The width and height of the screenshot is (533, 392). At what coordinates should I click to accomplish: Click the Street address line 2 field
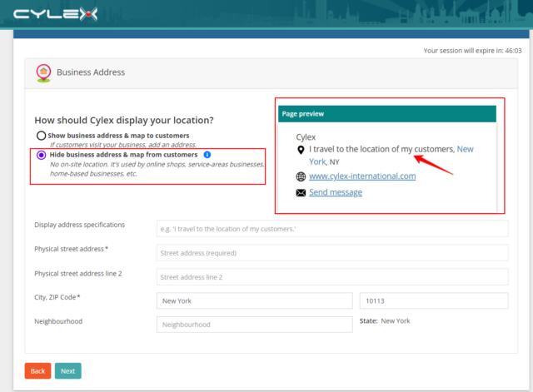coord(332,277)
